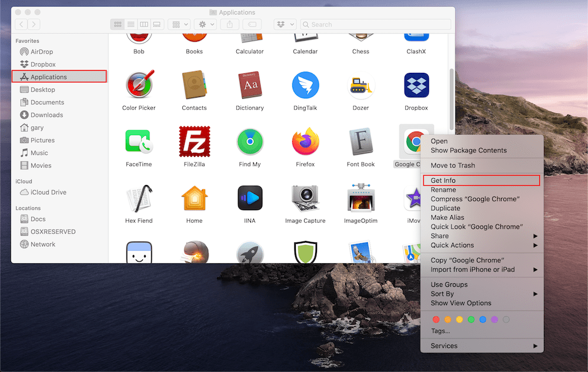588x372 pixels.
Task: Switch to list view in toolbar
Action: [x=131, y=24]
